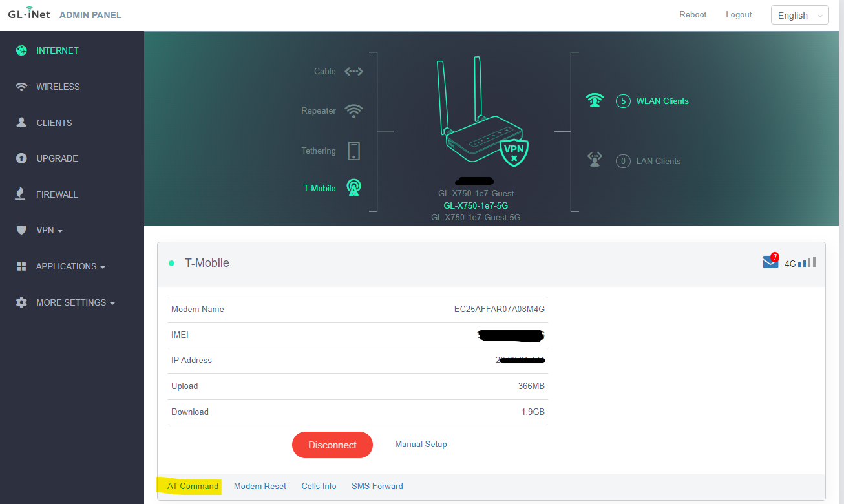Open the SMS Forward link
Viewport: 844px width, 504px height.
(x=377, y=486)
